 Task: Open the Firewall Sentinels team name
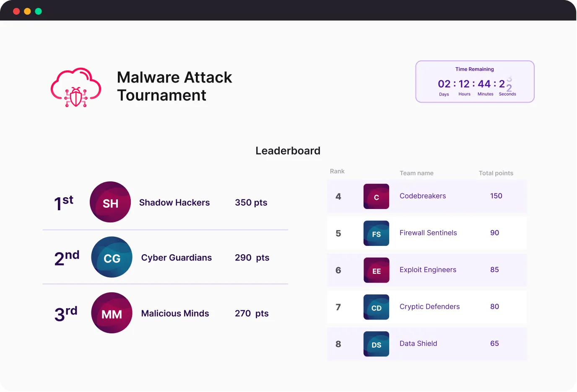[x=428, y=233]
